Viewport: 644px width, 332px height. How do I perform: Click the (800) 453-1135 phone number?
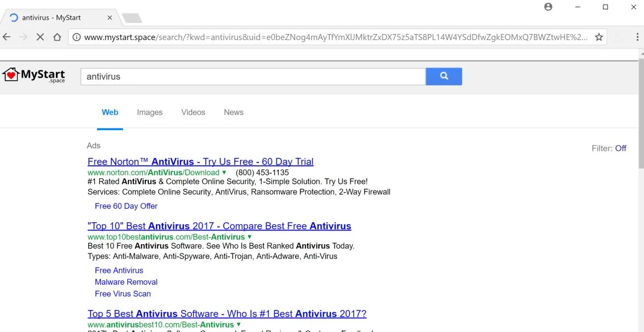(x=262, y=172)
